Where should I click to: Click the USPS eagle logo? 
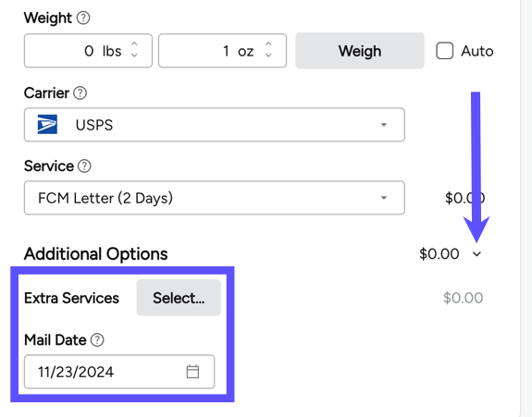pyautogui.click(x=47, y=125)
